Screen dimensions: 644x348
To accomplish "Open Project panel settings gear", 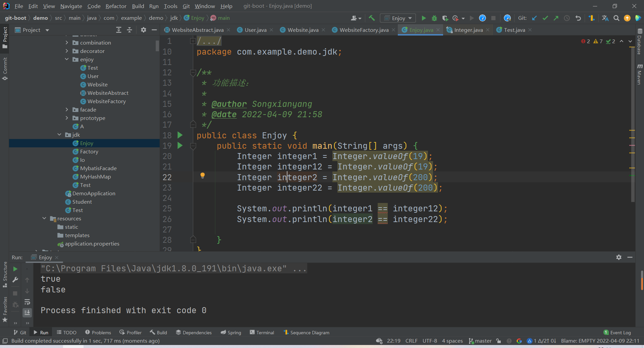I will point(144,30).
